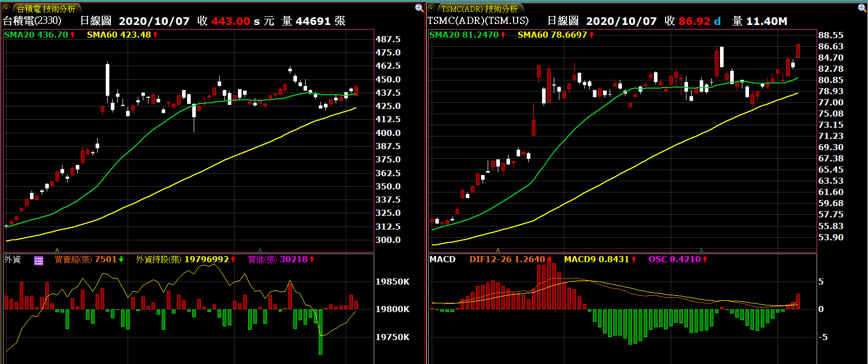
Task: Click the TSMC(ADR)(TSM.US) stock name
Action: [x=478, y=21]
